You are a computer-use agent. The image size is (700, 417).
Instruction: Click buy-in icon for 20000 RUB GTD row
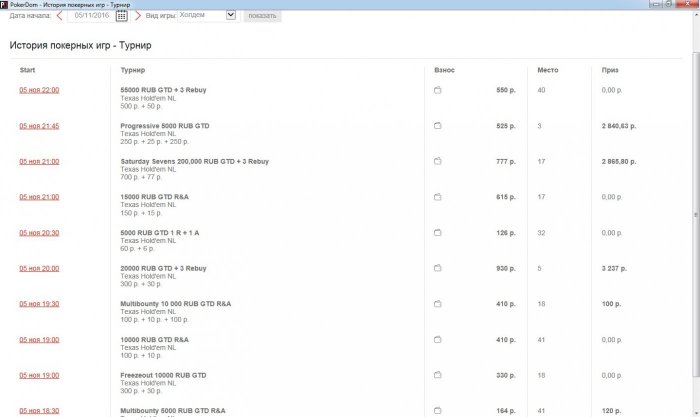coord(438,268)
